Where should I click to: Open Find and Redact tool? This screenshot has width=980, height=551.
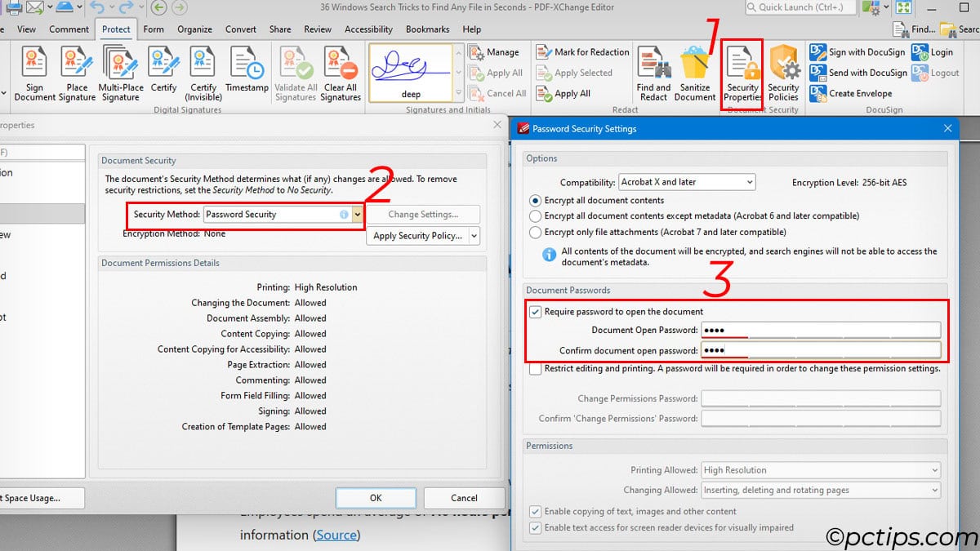(653, 73)
